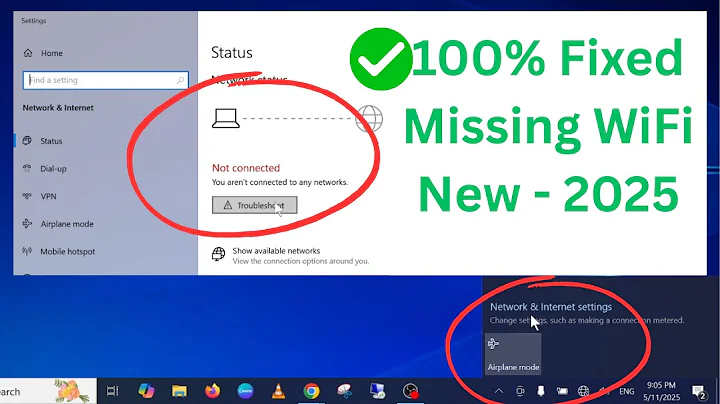Open Snipping Tool from the taskbar
720x404 pixels.
tap(344, 391)
